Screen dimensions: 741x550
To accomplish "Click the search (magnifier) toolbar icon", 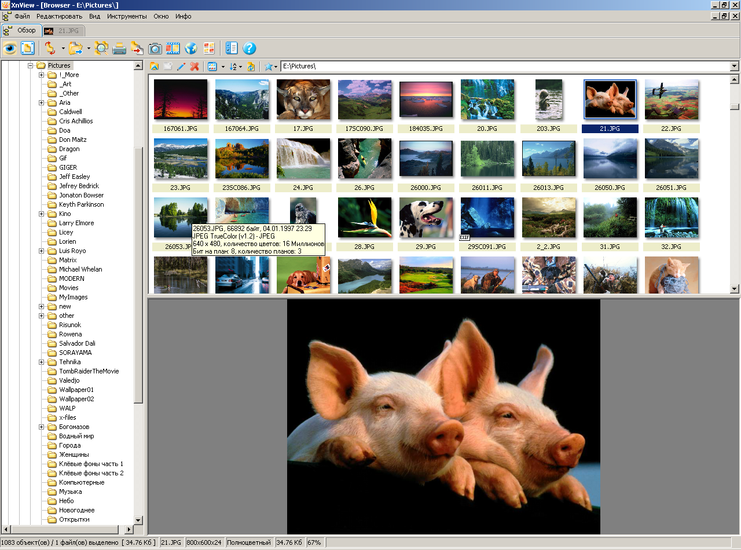I will click(x=101, y=48).
